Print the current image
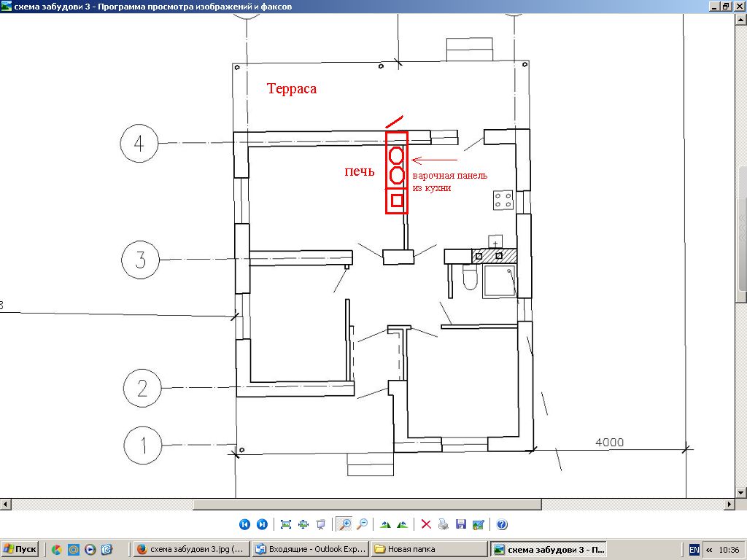 443,524
